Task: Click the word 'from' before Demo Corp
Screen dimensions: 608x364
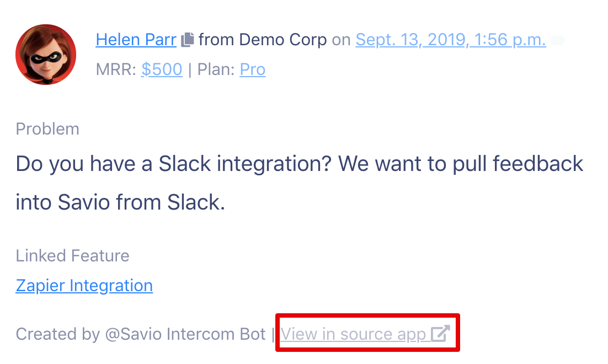Action: [x=217, y=40]
